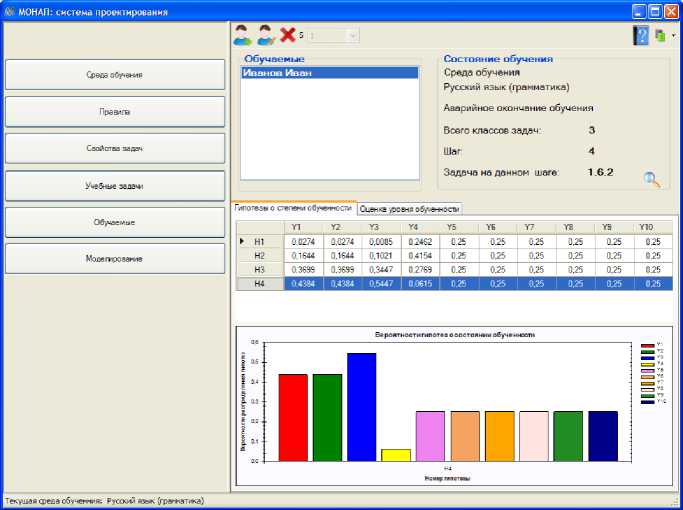Click the Русский язык (грамматика) label in status panel
Screen dimensions: 683x510
506,87
